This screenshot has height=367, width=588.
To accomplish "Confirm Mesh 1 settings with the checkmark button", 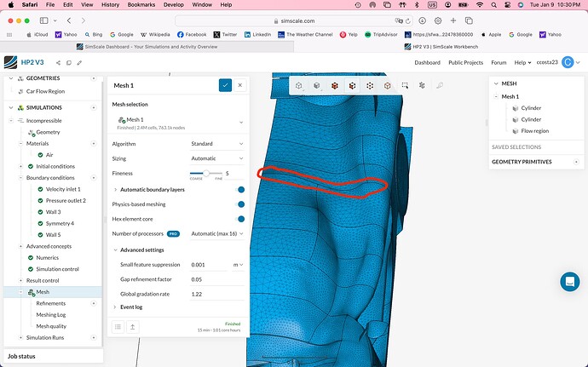I will 225,85.
